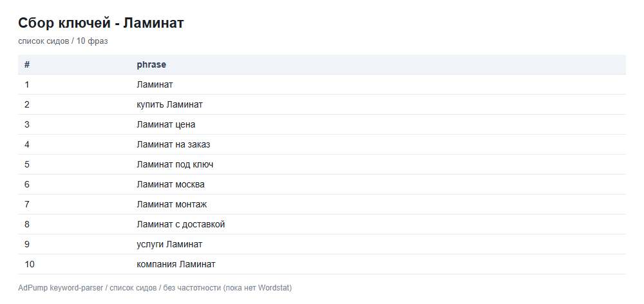Click the 'phrase' column header
644x304 pixels.
151,64
